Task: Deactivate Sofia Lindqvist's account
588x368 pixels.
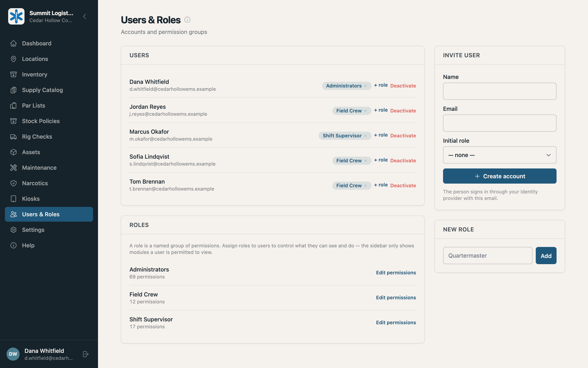Action: (x=403, y=161)
